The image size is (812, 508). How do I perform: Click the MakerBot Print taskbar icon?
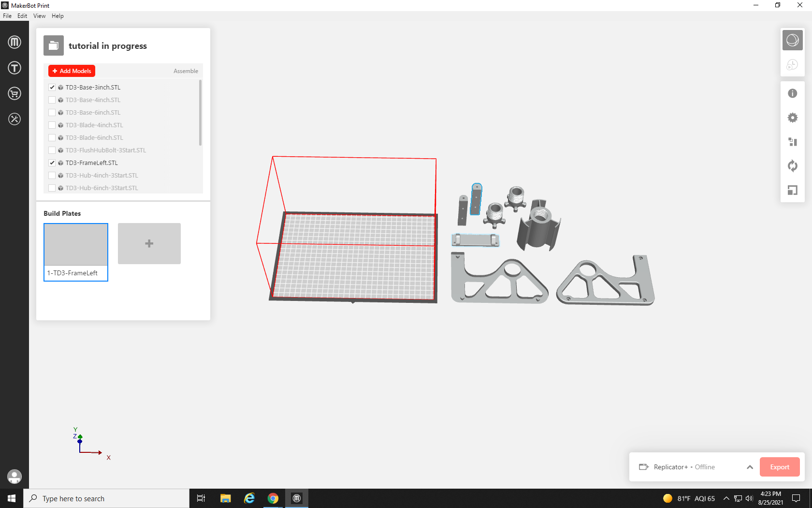297,498
